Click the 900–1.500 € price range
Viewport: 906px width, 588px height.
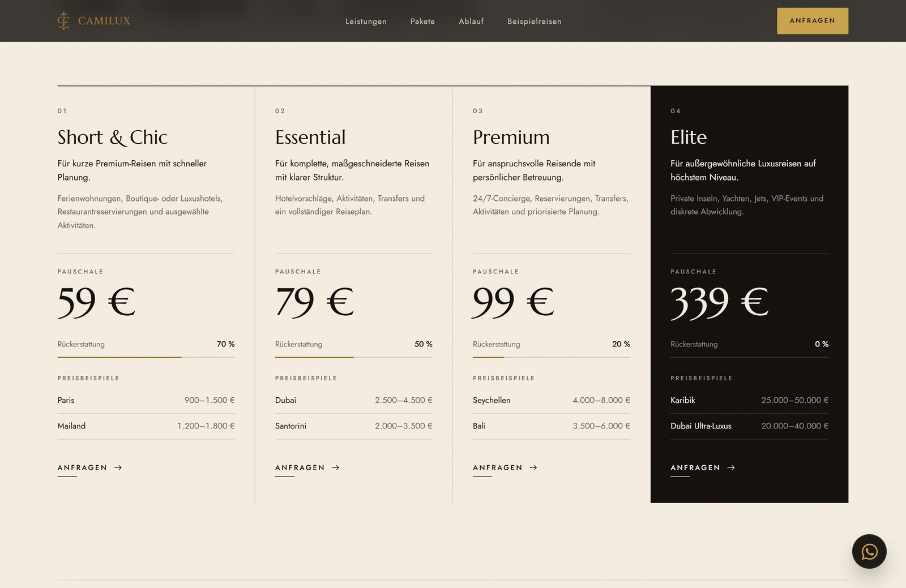[x=210, y=400]
